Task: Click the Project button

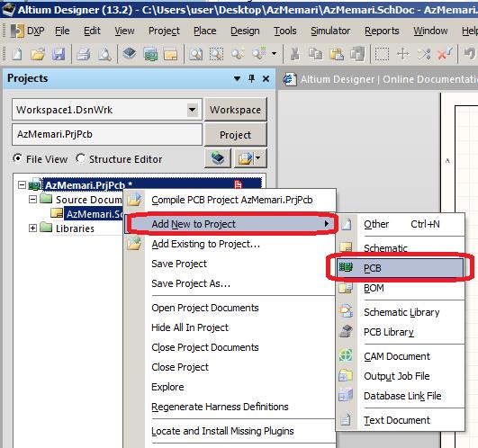Action: [235, 135]
